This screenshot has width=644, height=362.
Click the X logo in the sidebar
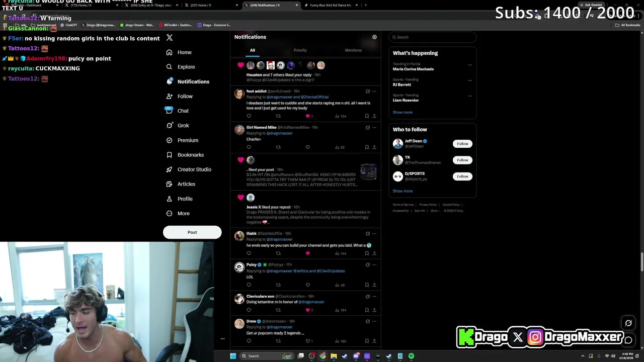click(170, 38)
